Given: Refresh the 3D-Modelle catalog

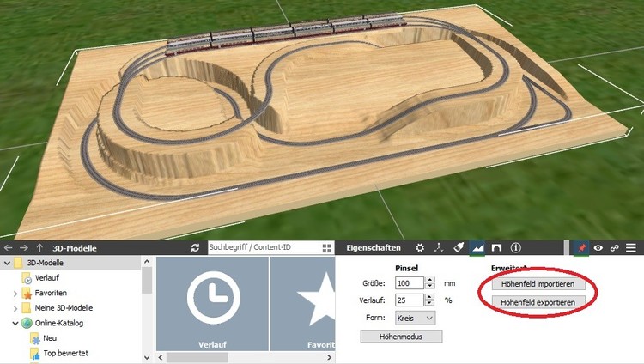Looking at the screenshot, I should pyautogui.click(x=195, y=248).
